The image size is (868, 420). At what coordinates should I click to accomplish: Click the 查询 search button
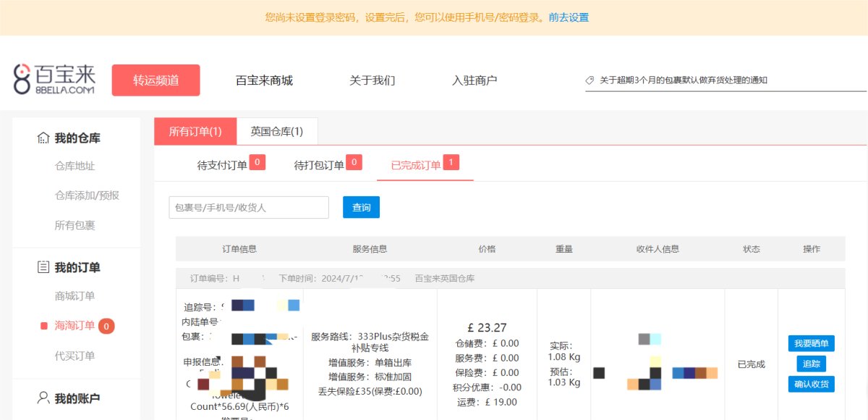(x=361, y=207)
